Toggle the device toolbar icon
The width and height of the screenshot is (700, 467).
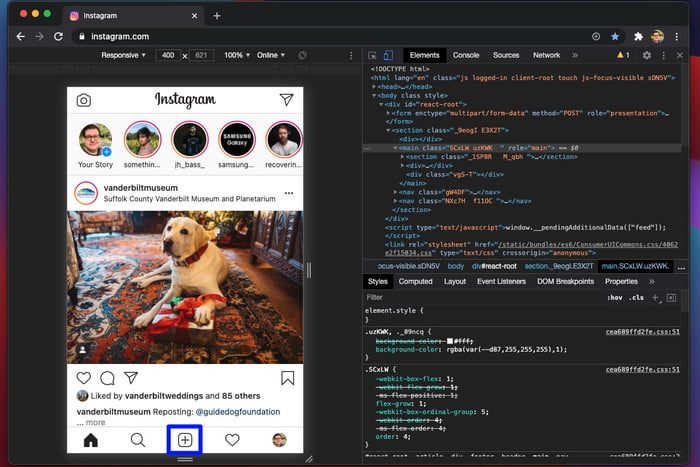pyautogui.click(x=388, y=55)
